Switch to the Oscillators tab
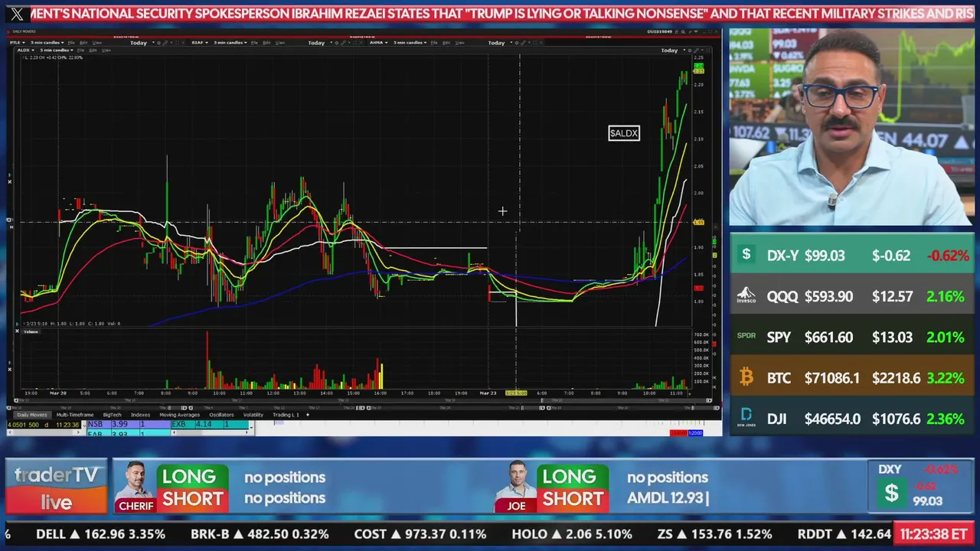The width and height of the screenshot is (980, 551). click(x=221, y=415)
